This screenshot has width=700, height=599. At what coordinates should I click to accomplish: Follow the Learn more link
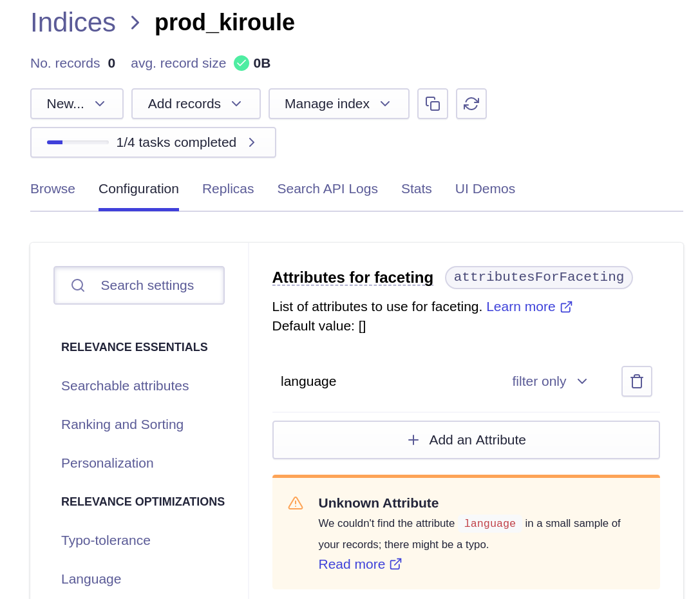pos(521,307)
